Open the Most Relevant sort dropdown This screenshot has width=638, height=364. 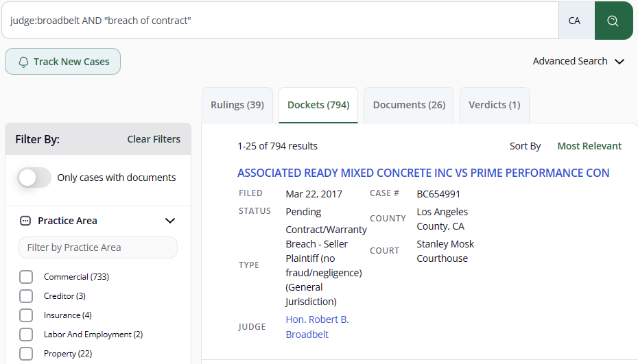point(589,146)
